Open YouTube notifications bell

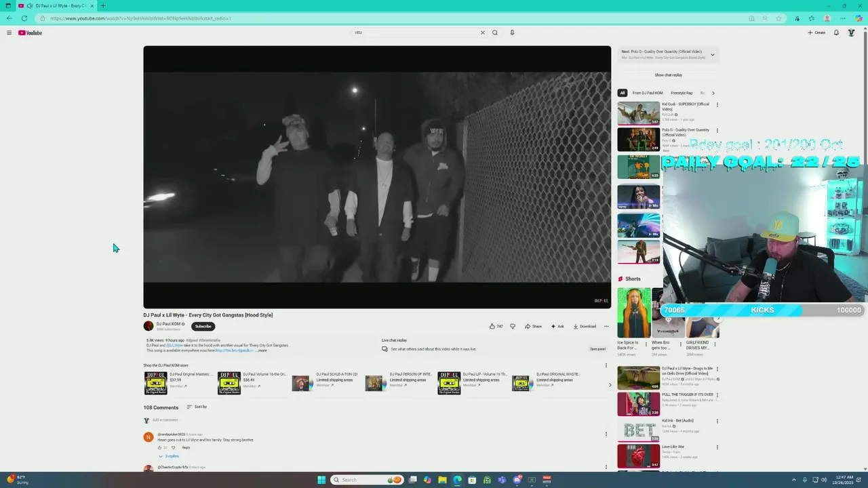[x=836, y=33]
